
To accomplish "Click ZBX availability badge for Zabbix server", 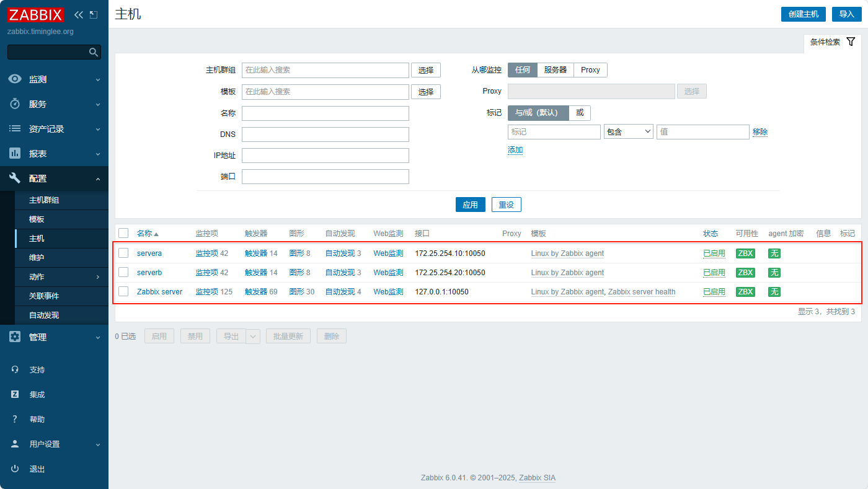I will (745, 292).
